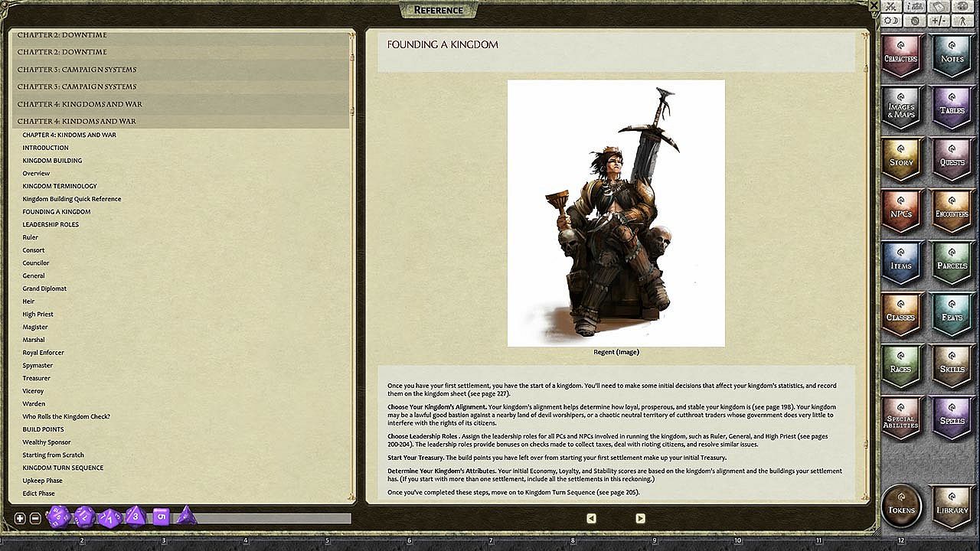
Task: Select Founding a Kingdom in the index list
Action: [x=57, y=212]
